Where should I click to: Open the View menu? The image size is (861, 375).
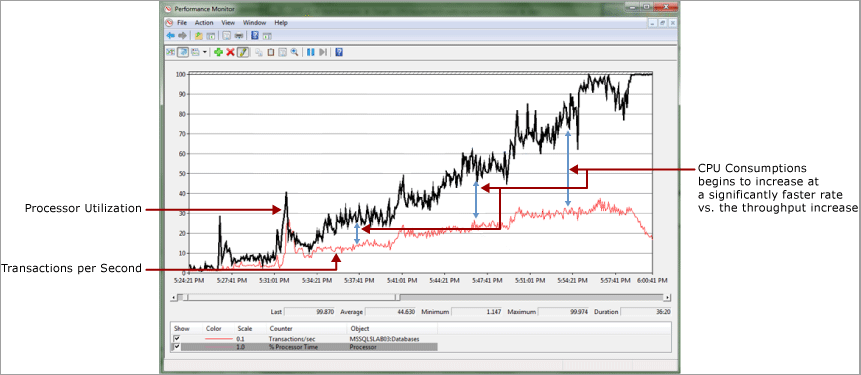[x=228, y=23]
